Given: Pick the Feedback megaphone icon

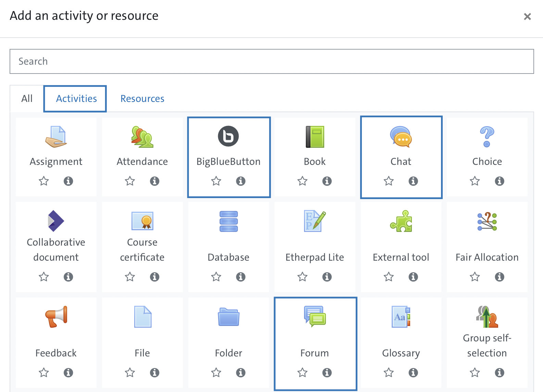Looking at the screenshot, I should (56, 316).
